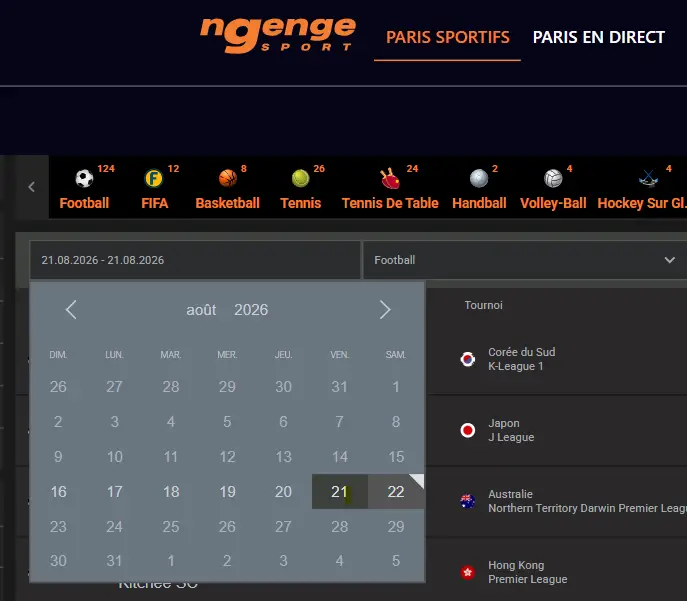Go to the previous sports in carousel

click(x=32, y=187)
